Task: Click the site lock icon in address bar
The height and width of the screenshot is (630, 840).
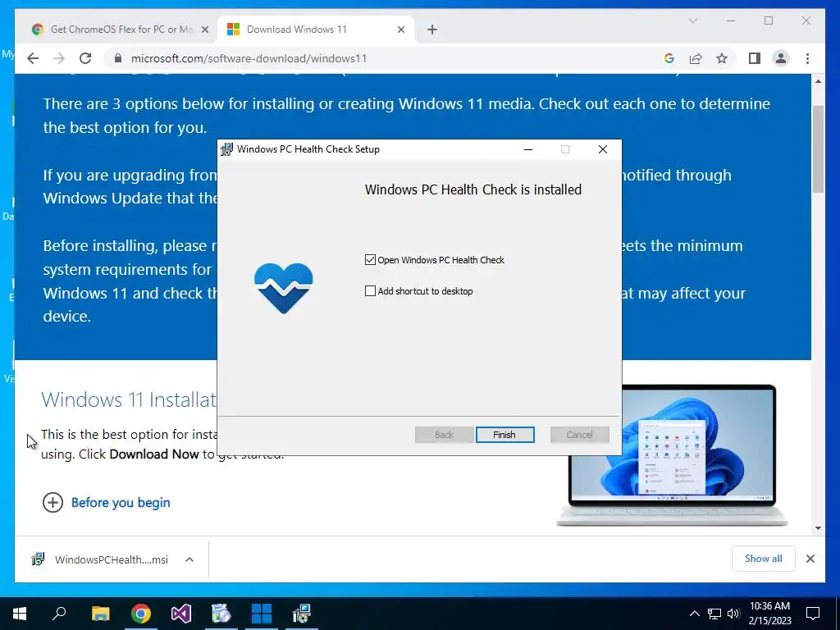Action: click(x=118, y=58)
